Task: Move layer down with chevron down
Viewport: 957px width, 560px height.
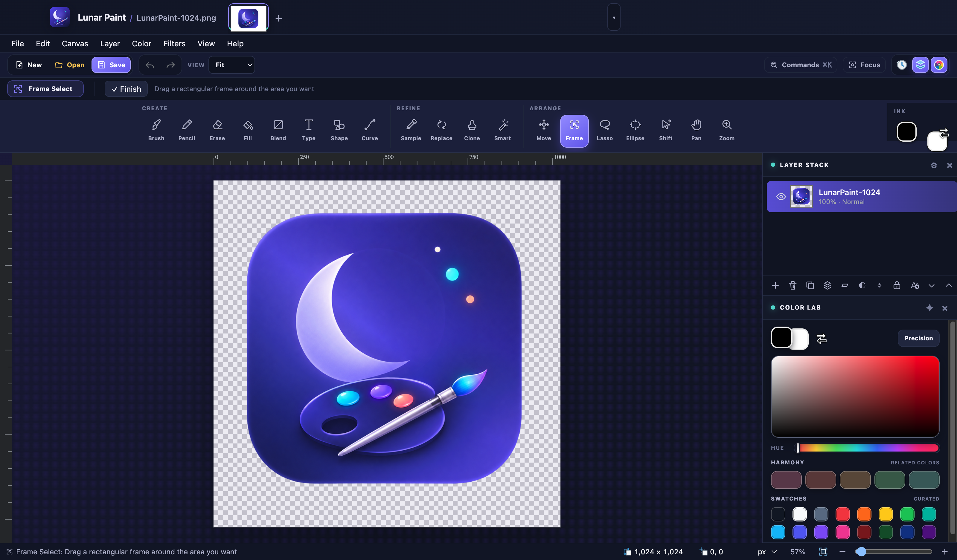Action: coord(931,285)
